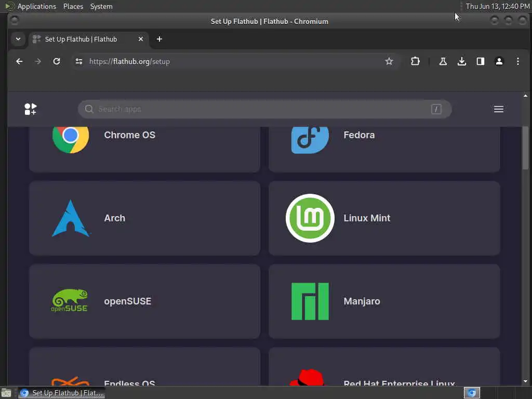Open Linux Mint setup instructions

tap(384, 218)
